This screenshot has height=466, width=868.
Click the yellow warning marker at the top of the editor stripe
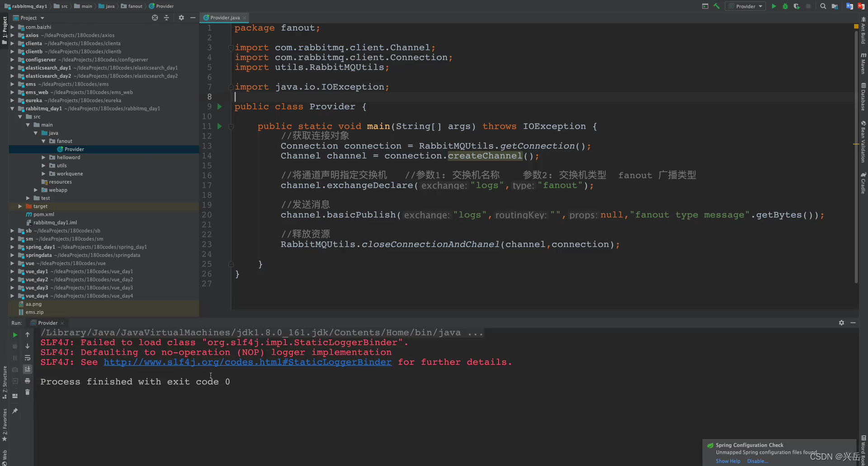tap(856, 27)
